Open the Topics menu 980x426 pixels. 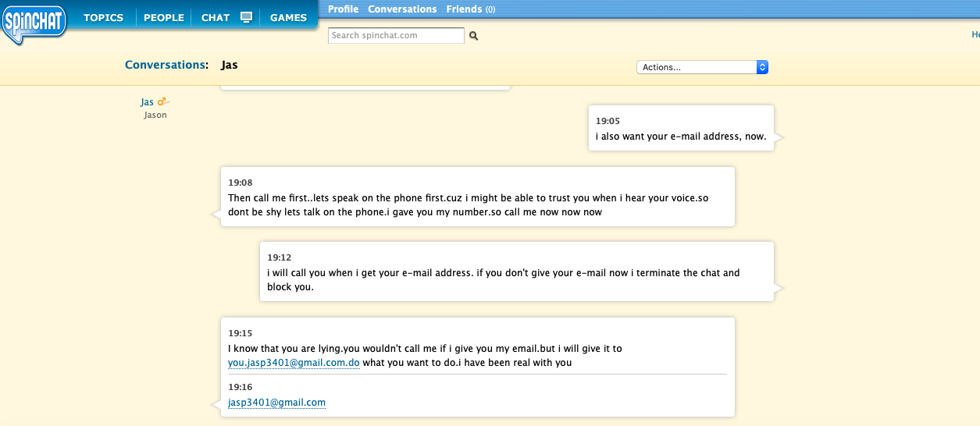(103, 17)
